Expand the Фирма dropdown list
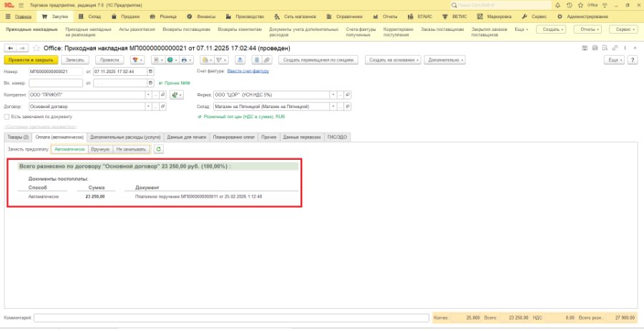This screenshot has width=644, height=331. point(334,95)
